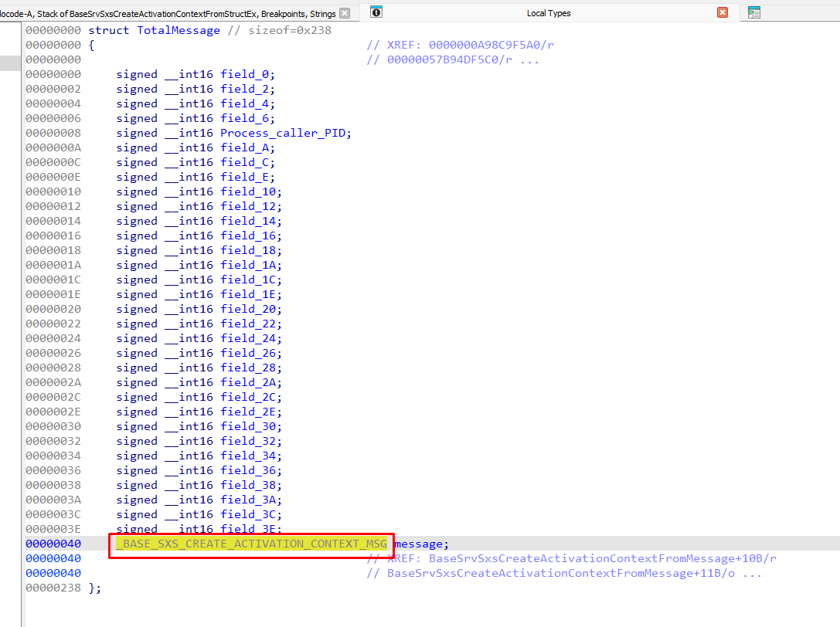Viewport: 840px width, 627px height.
Task: Select the Process_caller_PID field
Action: click(285, 133)
